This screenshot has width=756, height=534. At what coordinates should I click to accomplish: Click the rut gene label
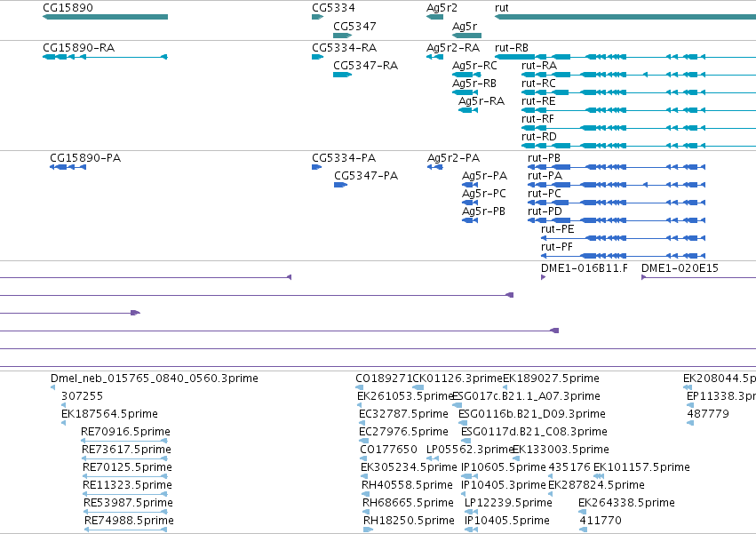[501, 8]
